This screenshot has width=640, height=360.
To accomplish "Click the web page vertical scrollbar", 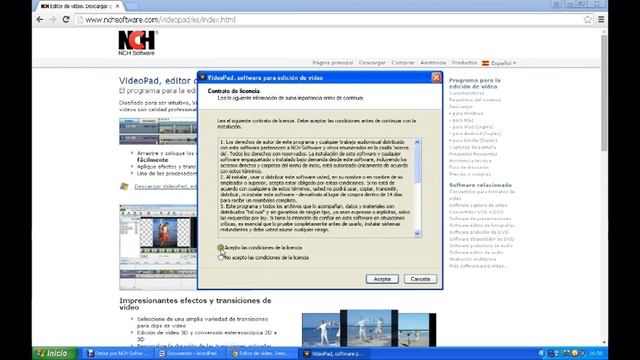I will (604, 93).
